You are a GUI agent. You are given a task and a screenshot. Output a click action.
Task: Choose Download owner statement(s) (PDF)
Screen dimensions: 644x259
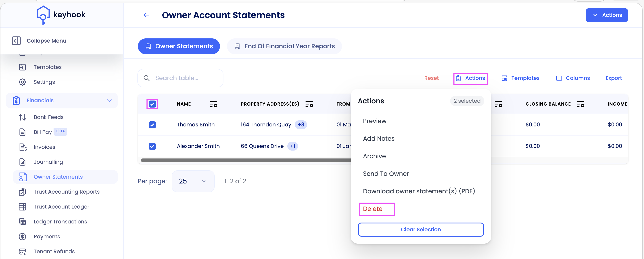coord(419,191)
